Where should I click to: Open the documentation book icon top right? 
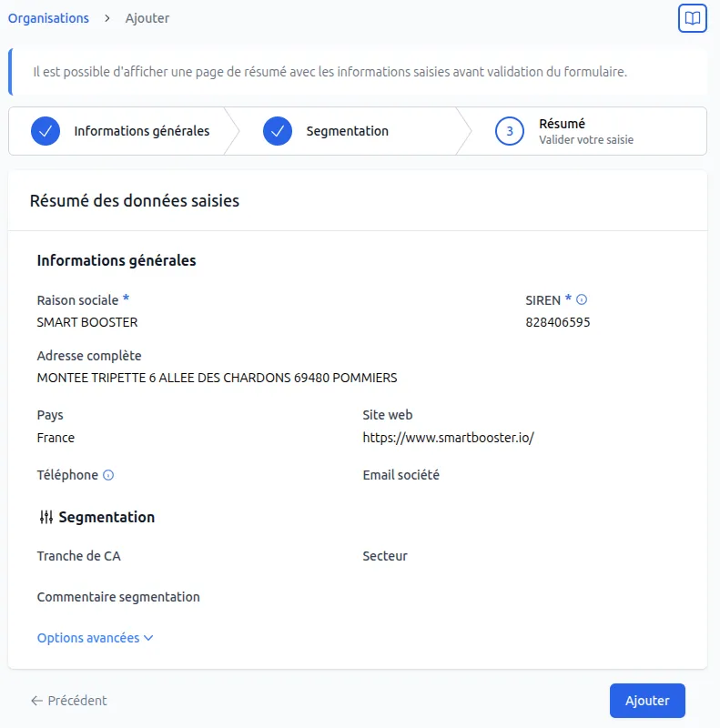692,17
